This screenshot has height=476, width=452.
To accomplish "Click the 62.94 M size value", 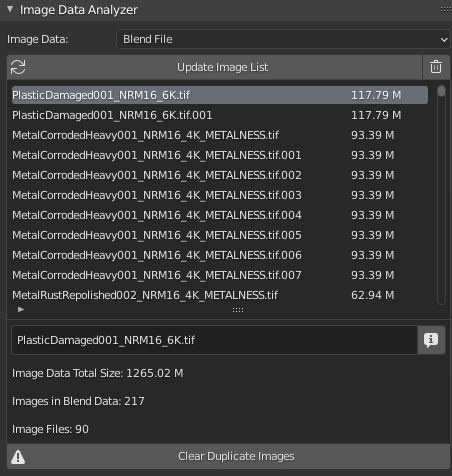I will point(372,295).
